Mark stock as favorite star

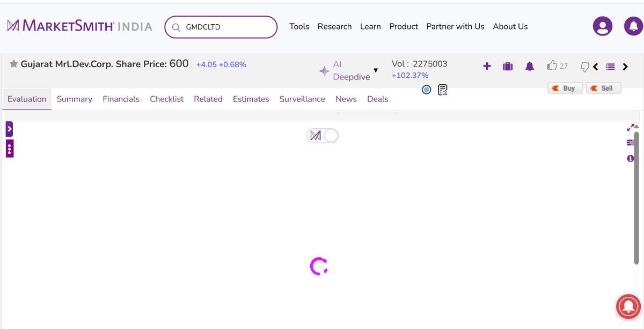pyautogui.click(x=14, y=64)
